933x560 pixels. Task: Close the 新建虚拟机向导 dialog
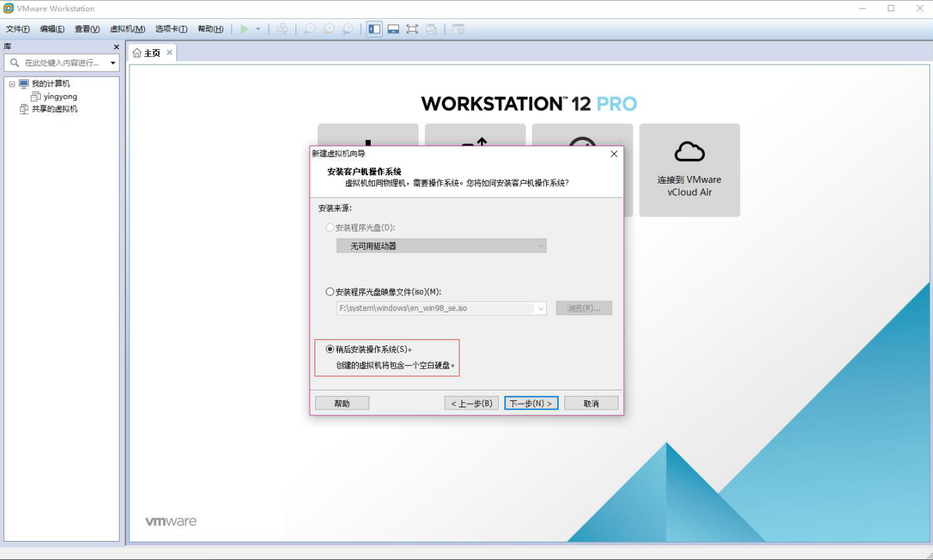[x=614, y=153]
